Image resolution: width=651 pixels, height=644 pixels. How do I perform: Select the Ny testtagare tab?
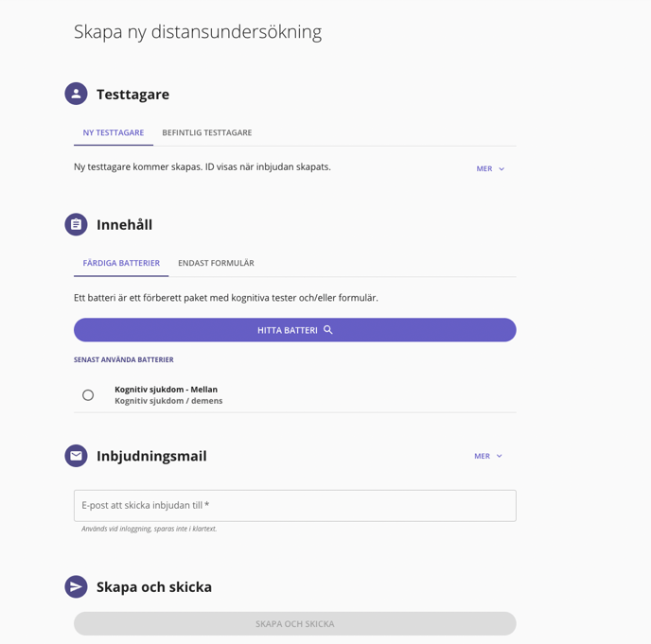[114, 132]
